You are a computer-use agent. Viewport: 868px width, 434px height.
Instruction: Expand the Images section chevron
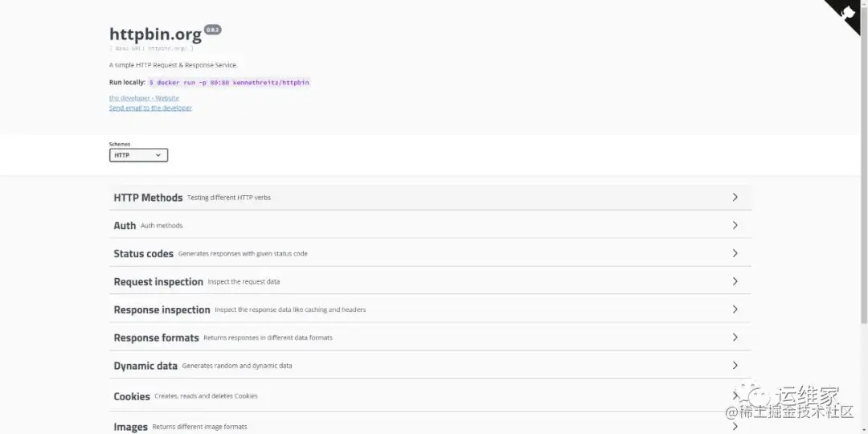[735, 427]
